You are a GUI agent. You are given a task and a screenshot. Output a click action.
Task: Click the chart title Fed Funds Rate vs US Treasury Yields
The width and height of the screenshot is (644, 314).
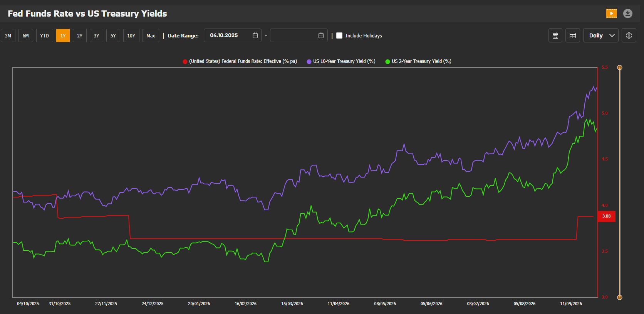pos(87,14)
